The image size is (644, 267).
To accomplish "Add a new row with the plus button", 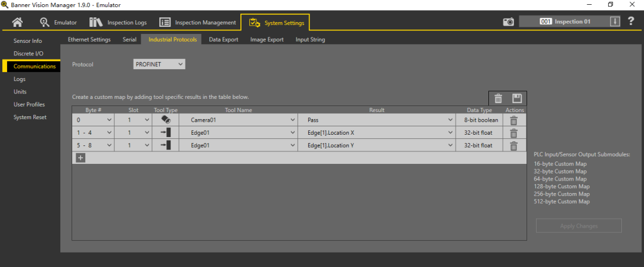I will point(80,158).
